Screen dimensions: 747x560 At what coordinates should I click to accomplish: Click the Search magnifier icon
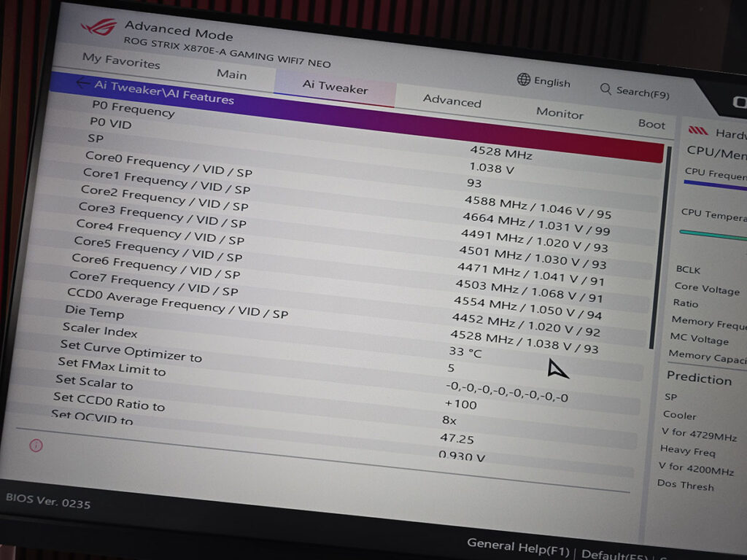605,88
